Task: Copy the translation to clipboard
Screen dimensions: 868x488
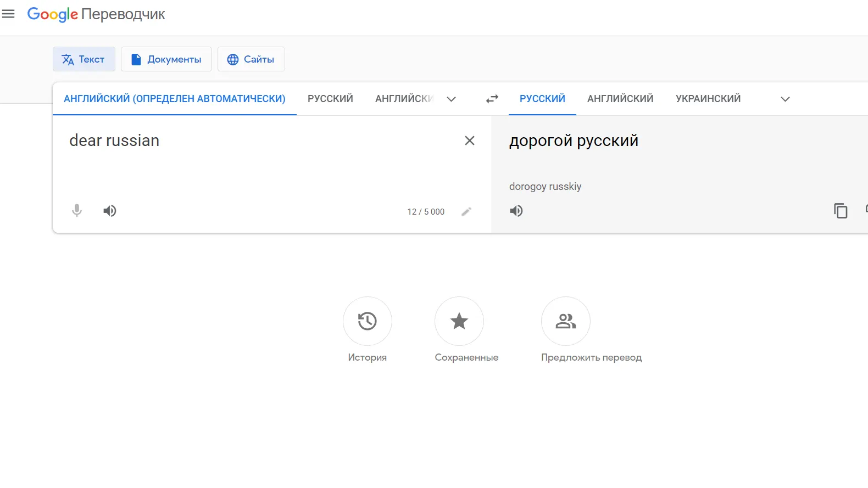Action: tap(841, 211)
